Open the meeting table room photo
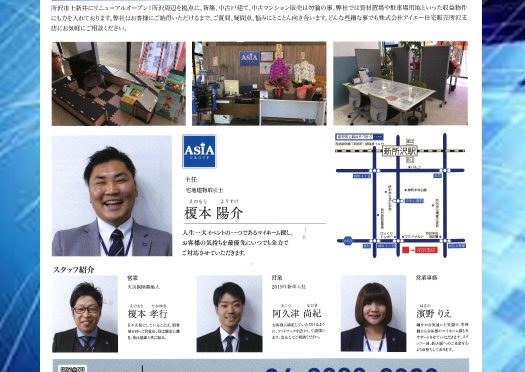The height and width of the screenshot is (372, 525). 400,83
